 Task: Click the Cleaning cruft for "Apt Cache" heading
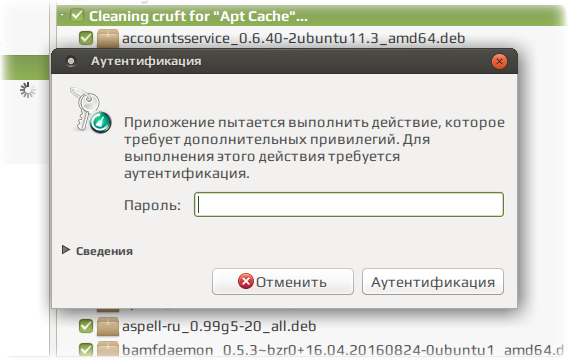[x=198, y=16]
